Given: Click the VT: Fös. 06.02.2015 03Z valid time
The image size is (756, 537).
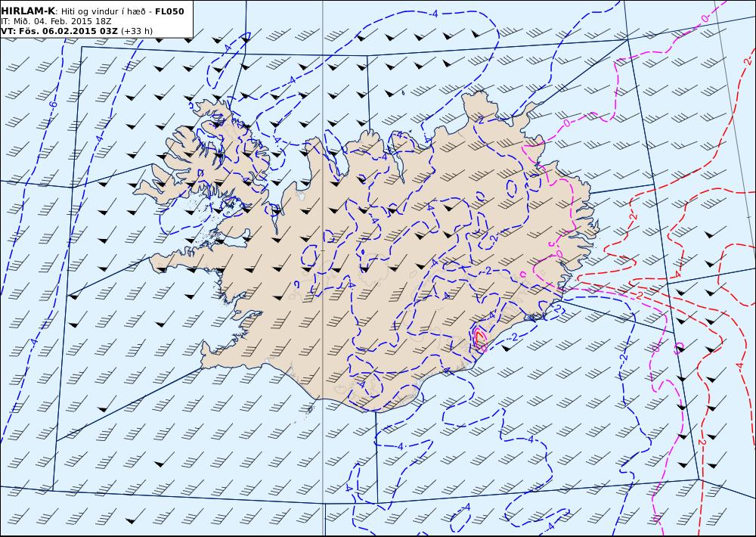Looking at the screenshot, I should tap(59, 31).
